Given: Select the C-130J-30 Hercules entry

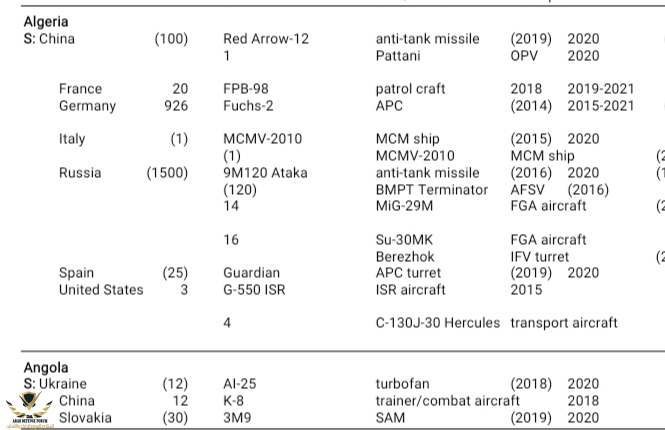Looking at the screenshot, I should coord(437,323).
